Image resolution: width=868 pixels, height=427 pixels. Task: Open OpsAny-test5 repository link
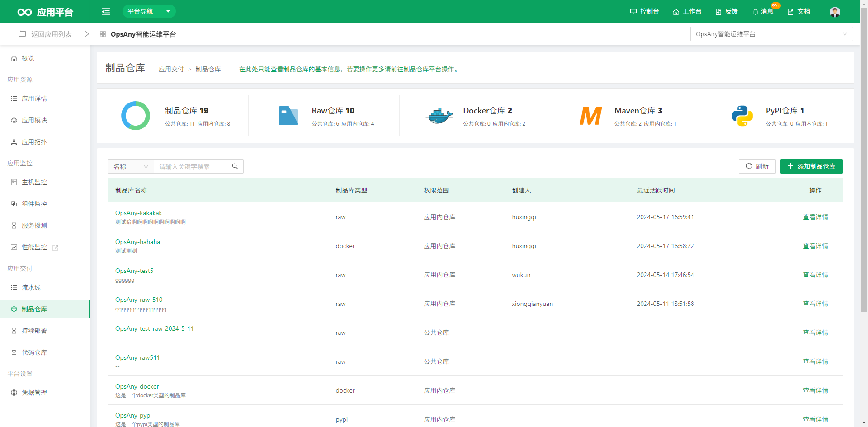tap(134, 271)
